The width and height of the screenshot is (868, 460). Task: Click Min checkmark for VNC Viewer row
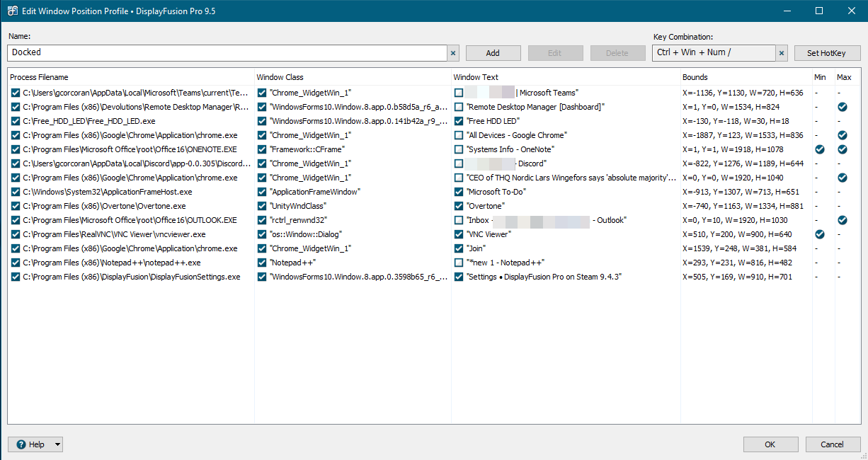click(x=820, y=234)
